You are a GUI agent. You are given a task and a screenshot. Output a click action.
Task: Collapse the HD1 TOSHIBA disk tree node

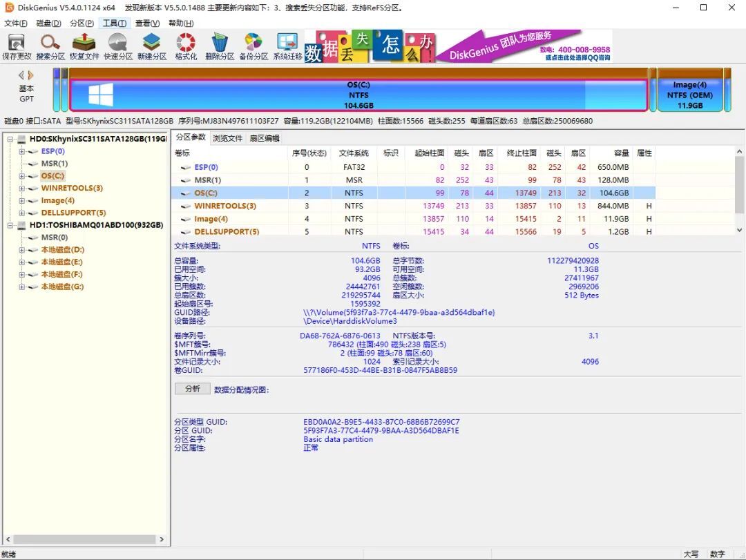coord(10,225)
